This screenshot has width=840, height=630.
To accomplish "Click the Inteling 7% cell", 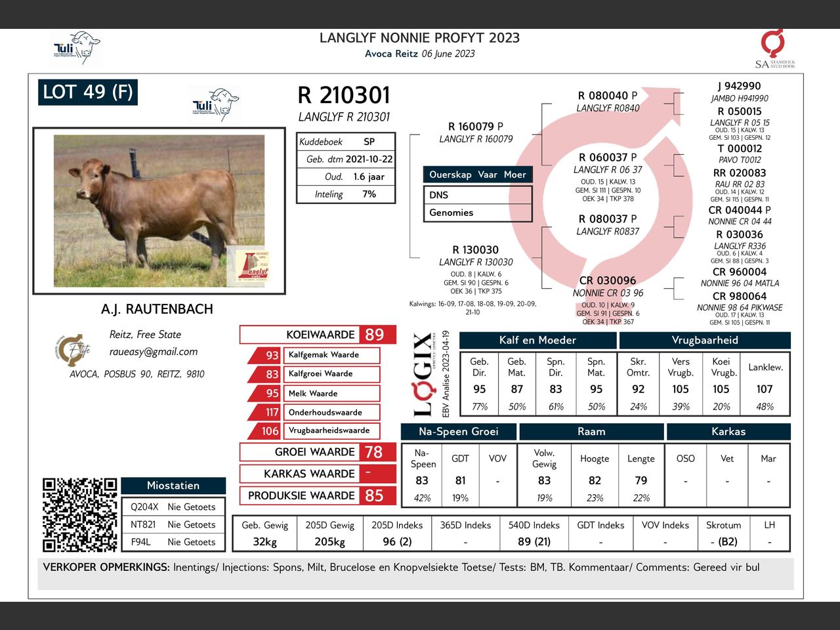I will pyautogui.click(x=346, y=194).
